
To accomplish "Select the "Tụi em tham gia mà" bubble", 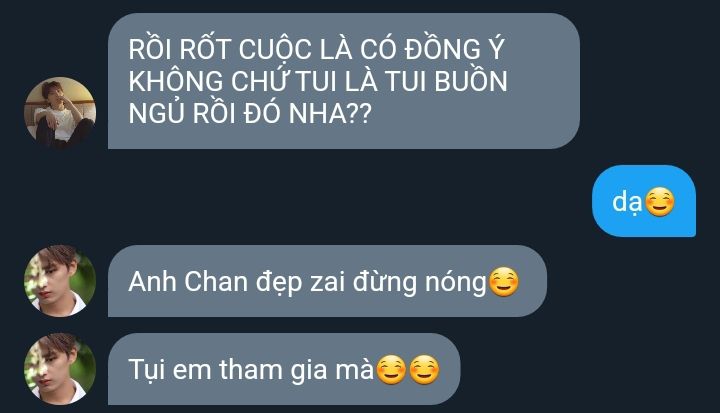I will [x=284, y=369].
